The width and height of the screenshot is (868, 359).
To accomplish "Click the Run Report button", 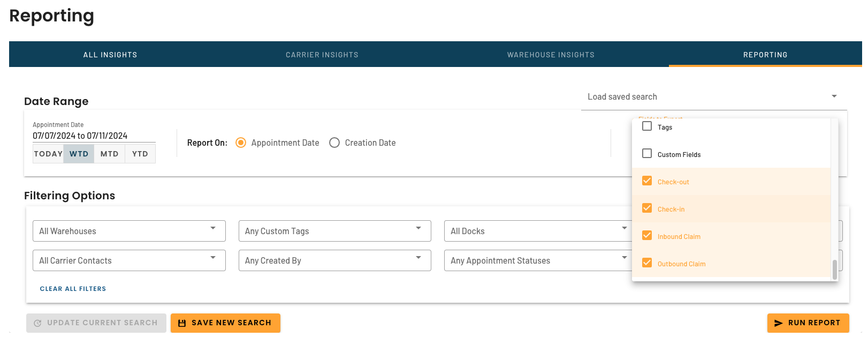I will [x=808, y=323].
